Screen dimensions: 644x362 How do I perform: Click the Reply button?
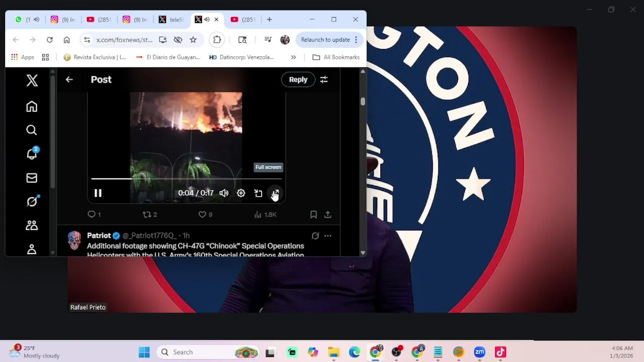pyautogui.click(x=298, y=79)
